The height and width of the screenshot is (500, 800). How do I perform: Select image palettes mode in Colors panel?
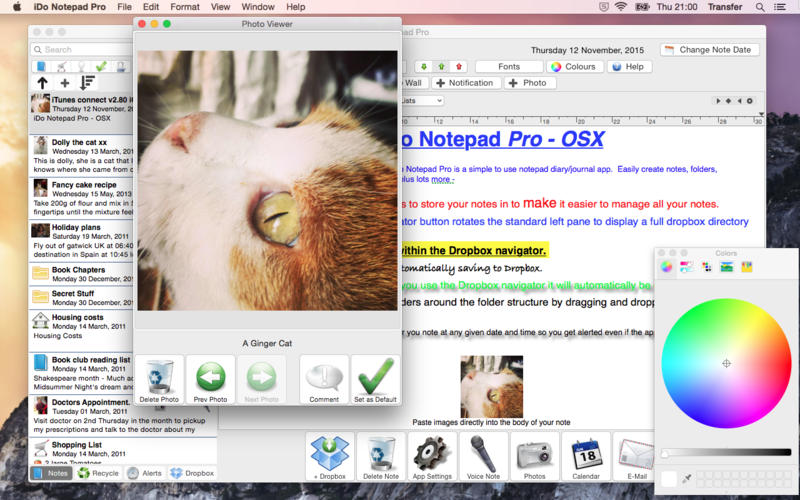coord(727,267)
